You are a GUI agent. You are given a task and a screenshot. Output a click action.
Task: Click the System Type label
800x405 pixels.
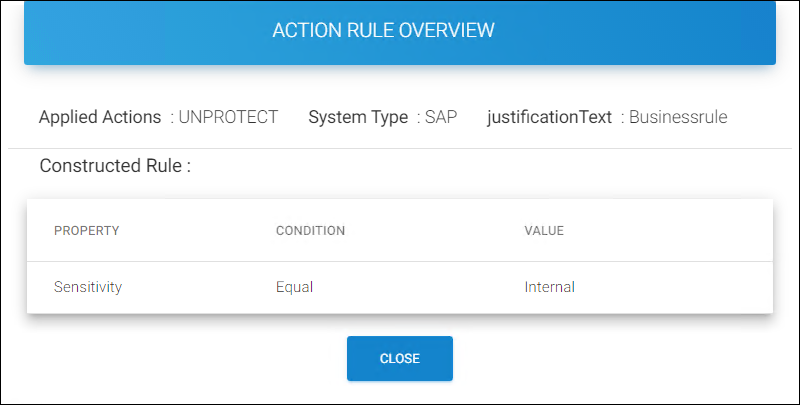point(358,117)
